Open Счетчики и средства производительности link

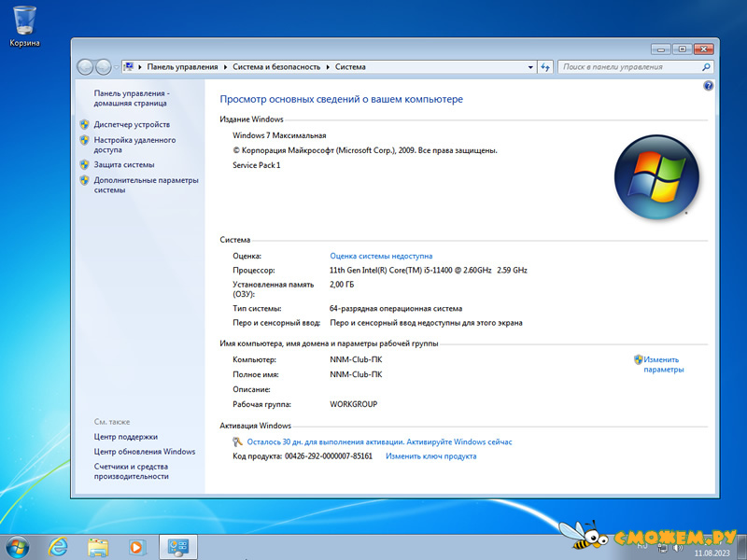[131, 471]
